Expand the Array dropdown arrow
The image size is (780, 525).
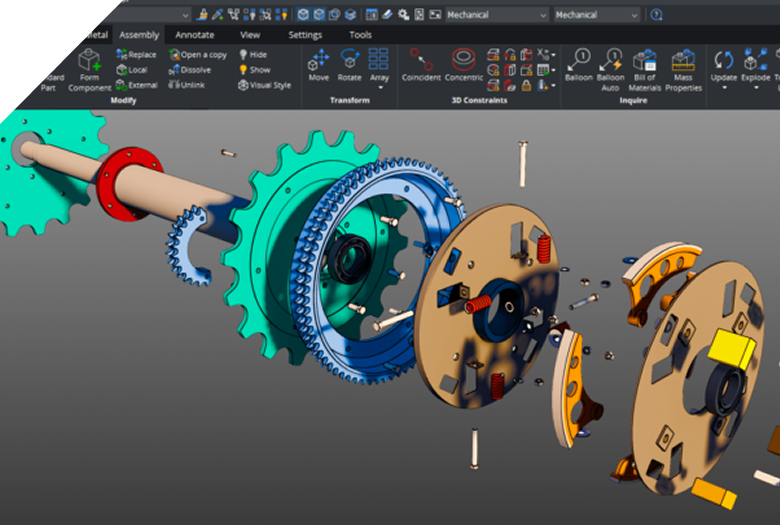point(381,88)
